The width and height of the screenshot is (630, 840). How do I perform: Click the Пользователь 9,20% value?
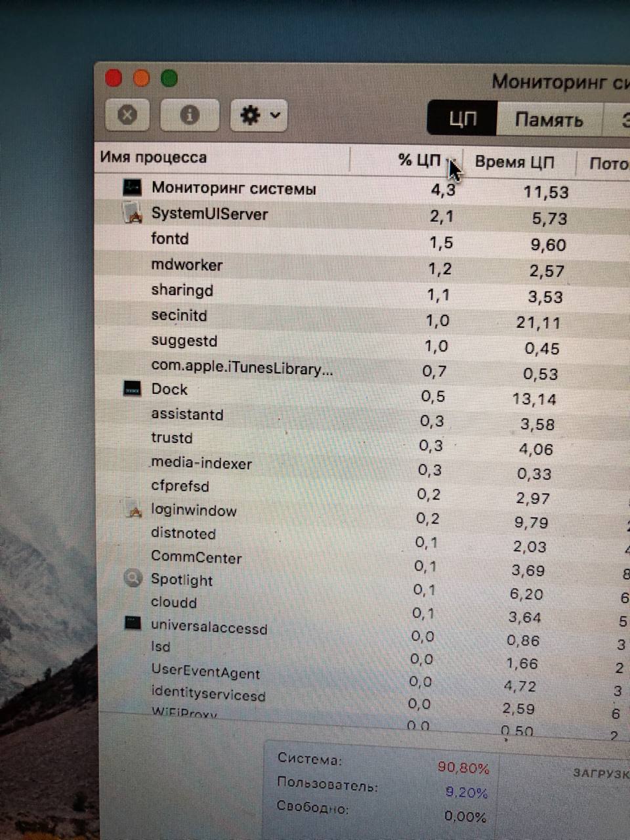coord(467,792)
